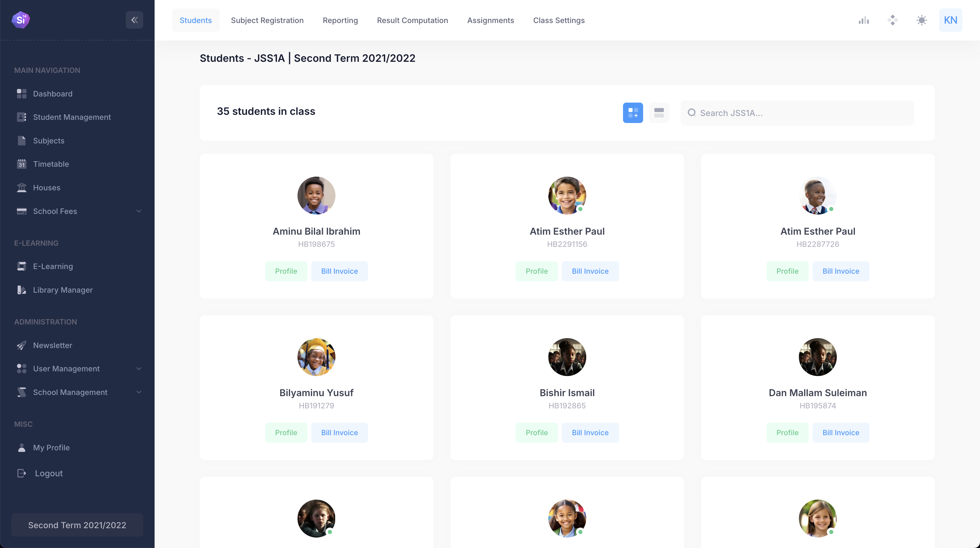The image size is (980, 548).
Task: Click the My Profile person icon
Action: coord(22,448)
